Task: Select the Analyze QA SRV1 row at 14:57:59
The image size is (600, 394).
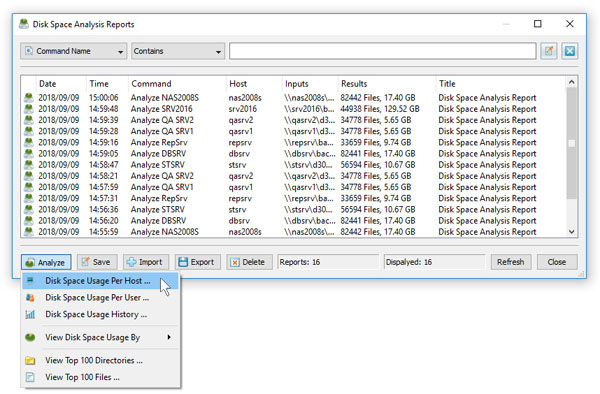Action: coord(293,187)
